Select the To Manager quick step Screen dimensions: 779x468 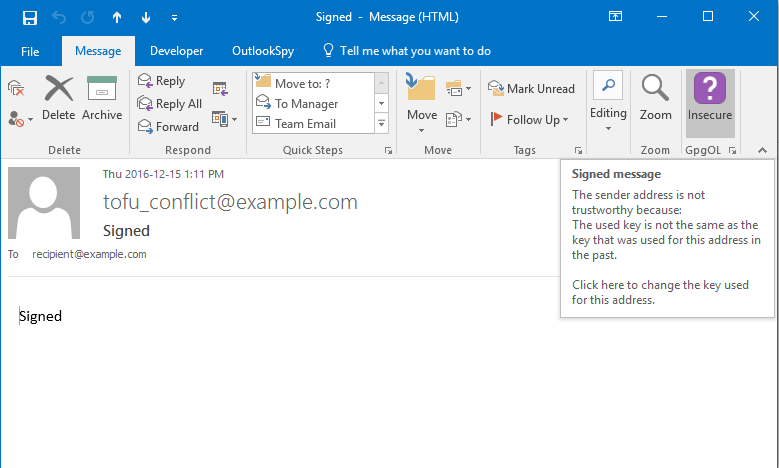tap(306, 104)
